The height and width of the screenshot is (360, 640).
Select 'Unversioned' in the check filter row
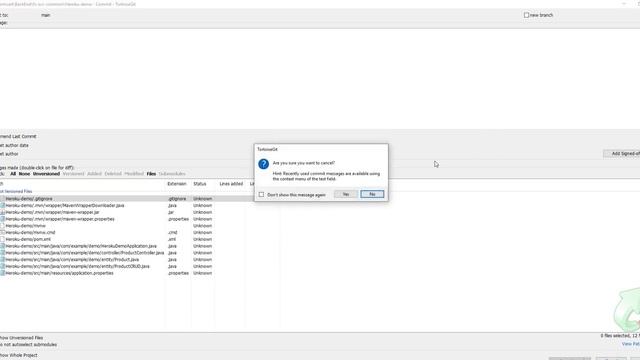pyautogui.click(x=46, y=174)
